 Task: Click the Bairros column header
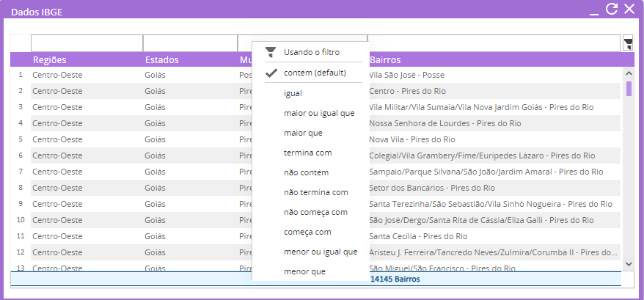[x=385, y=59]
